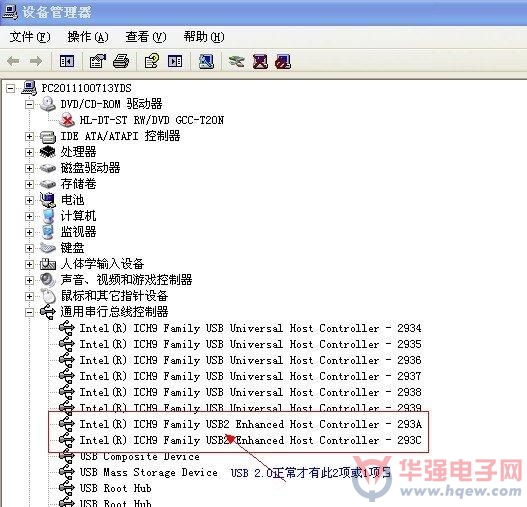Screen dimensions: 527x507
Task: Click the Back arrow toolbar icon
Action: coord(13,62)
